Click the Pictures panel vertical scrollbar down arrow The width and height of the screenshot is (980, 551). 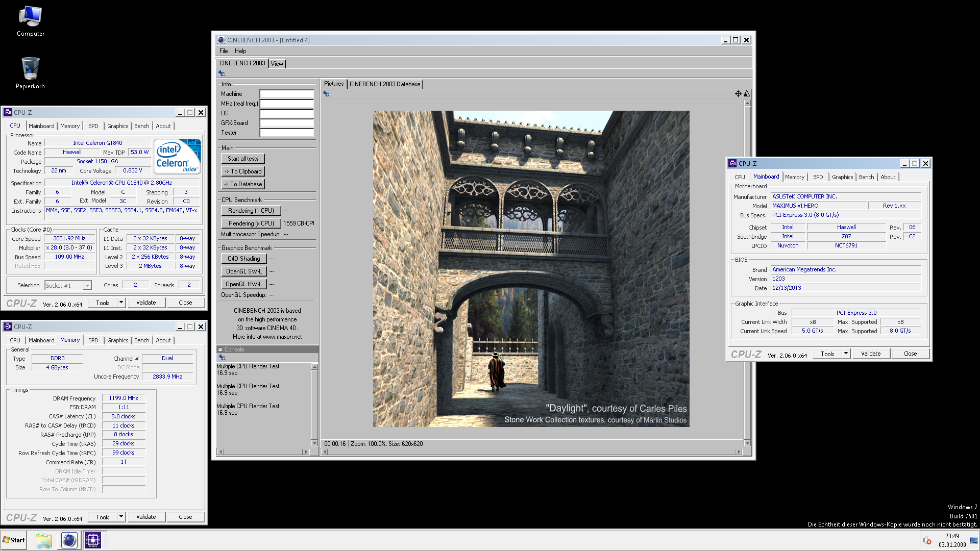point(747,443)
